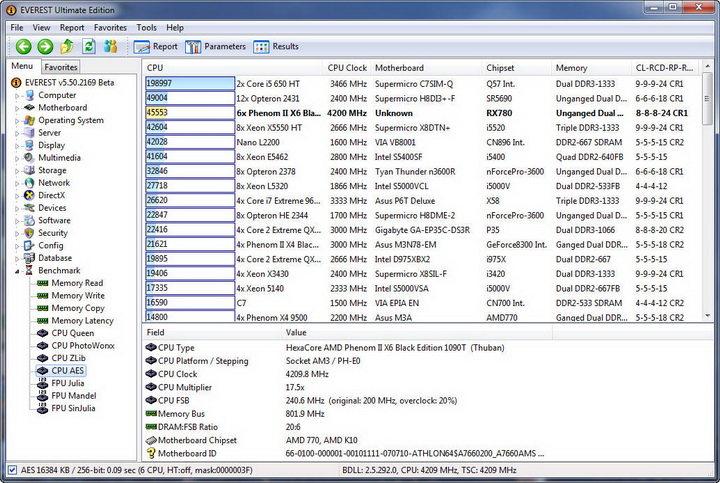Select the Database tree node
The width and height of the screenshot is (720, 483).
point(55,258)
